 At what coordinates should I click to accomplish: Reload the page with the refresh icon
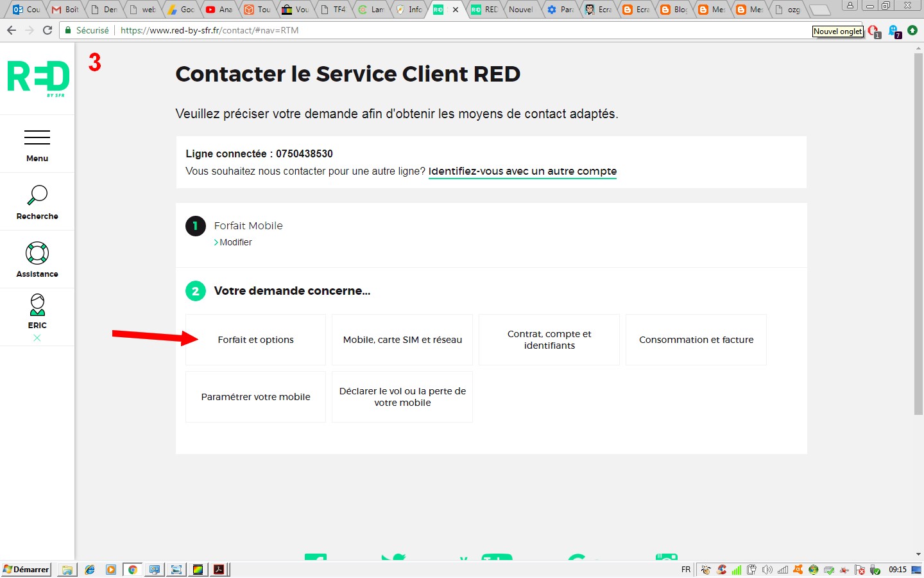click(47, 30)
